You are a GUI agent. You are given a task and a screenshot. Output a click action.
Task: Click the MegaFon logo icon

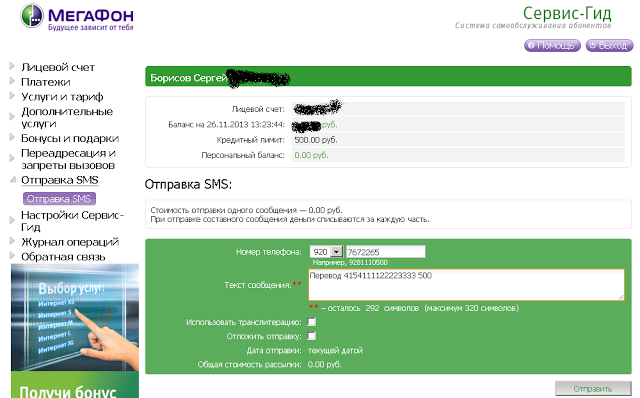(x=32, y=16)
